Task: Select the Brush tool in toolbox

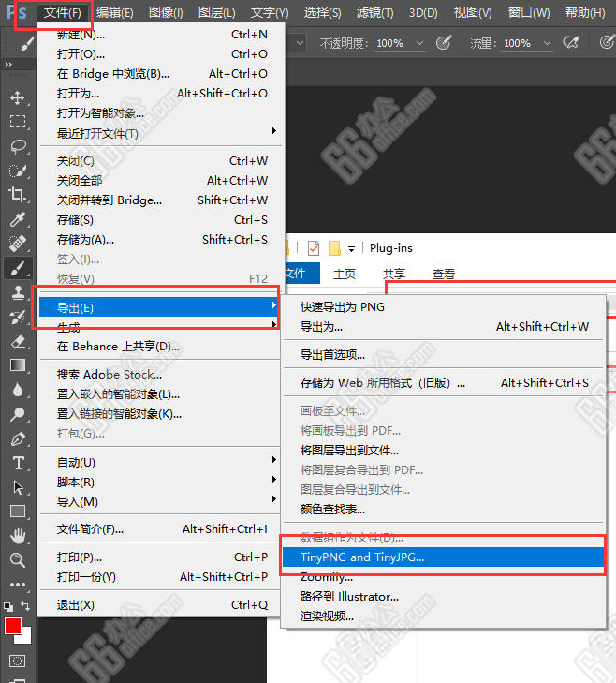Action: pyautogui.click(x=18, y=268)
